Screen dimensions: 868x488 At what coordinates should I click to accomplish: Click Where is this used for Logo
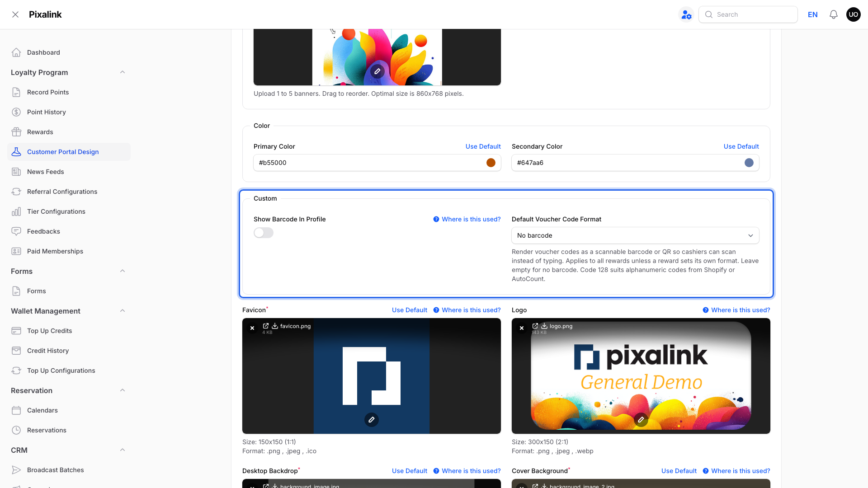[x=736, y=310]
